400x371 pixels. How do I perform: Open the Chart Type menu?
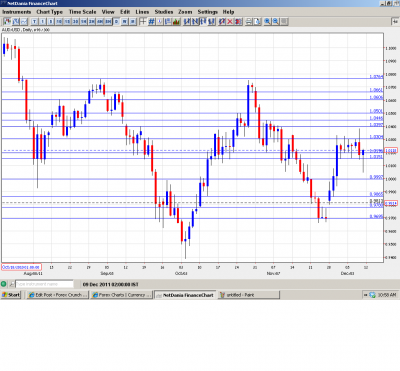(x=50, y=12)
